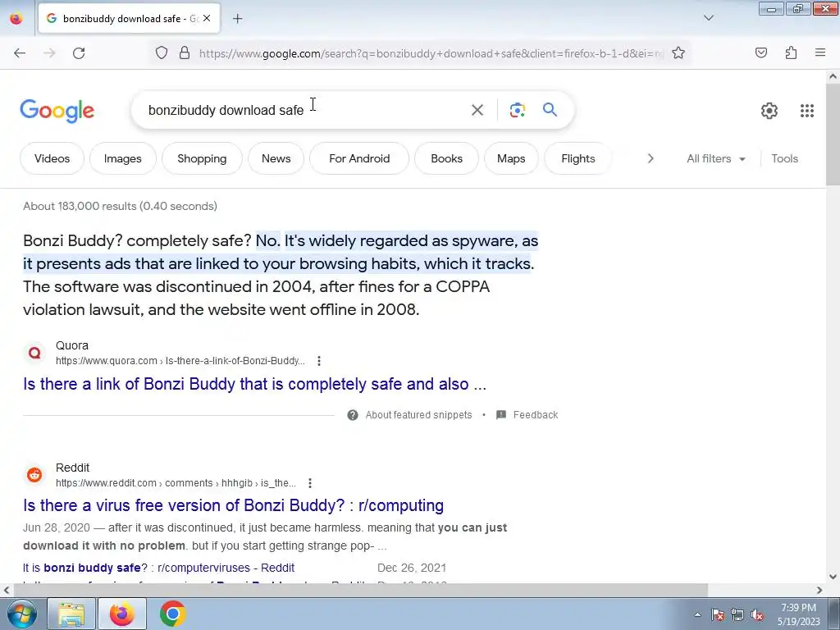Click the scroll down arrow on the vertical scrollbar
Viewport: 840px width, 630px height.
pyautogui.click(x=833, y=577)
